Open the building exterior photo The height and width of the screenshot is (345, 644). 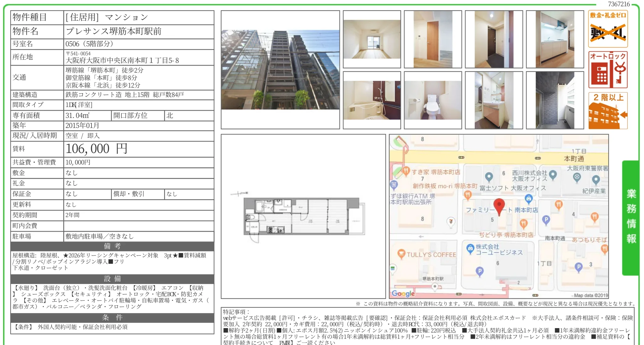click(280, 70)
